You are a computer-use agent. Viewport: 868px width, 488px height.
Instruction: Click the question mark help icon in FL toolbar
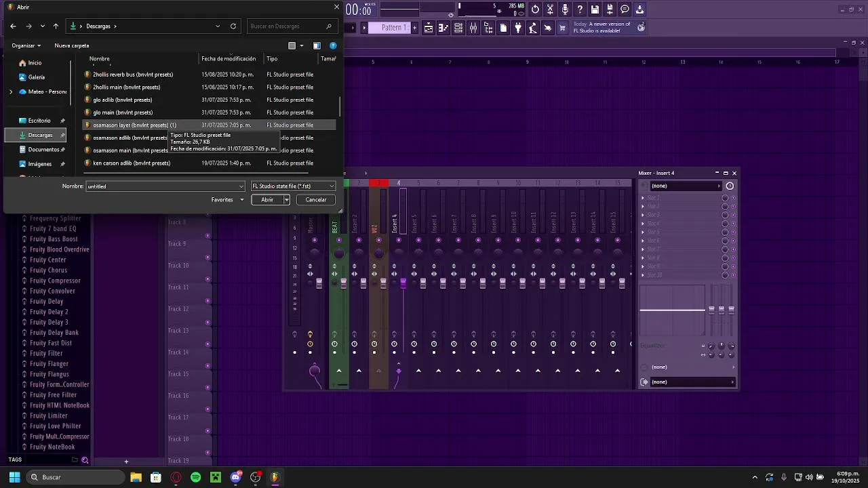580,9
